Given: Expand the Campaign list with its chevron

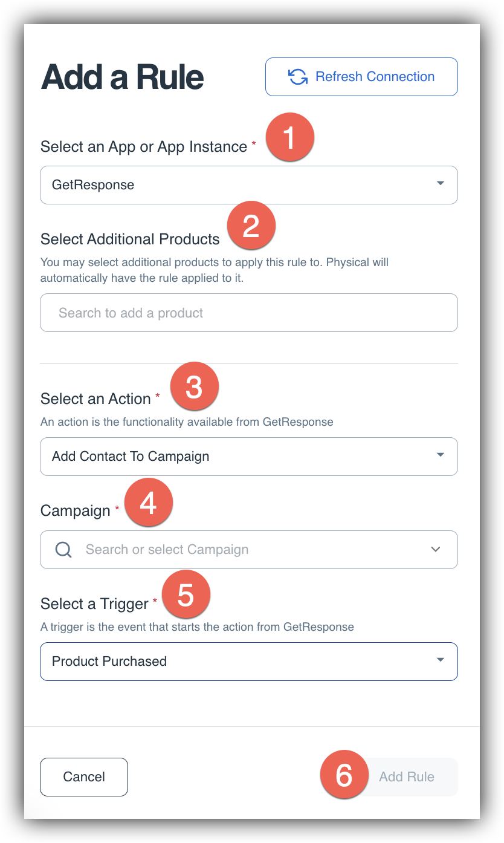Looking at the screenshot, I should (x=435, y=550).
